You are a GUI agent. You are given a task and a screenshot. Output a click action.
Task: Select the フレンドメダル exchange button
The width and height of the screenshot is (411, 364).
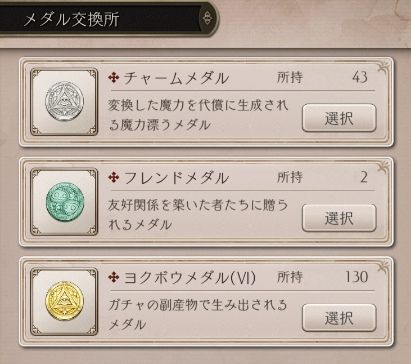coord(339,218)
